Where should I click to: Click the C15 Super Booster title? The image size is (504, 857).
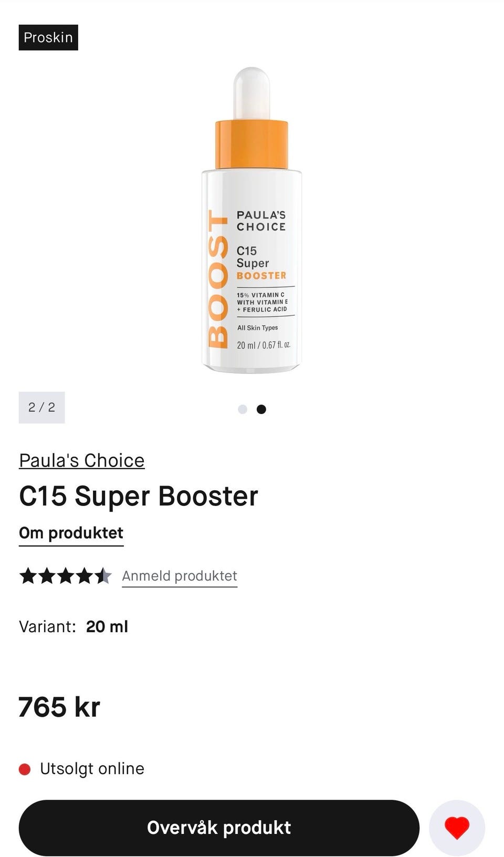click(x=139, y=496)
